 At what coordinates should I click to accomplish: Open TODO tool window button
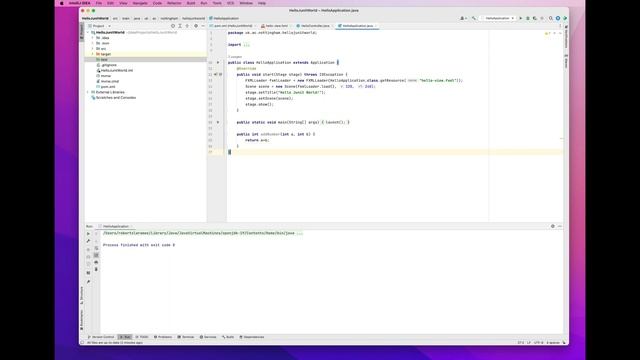(142, 337)
